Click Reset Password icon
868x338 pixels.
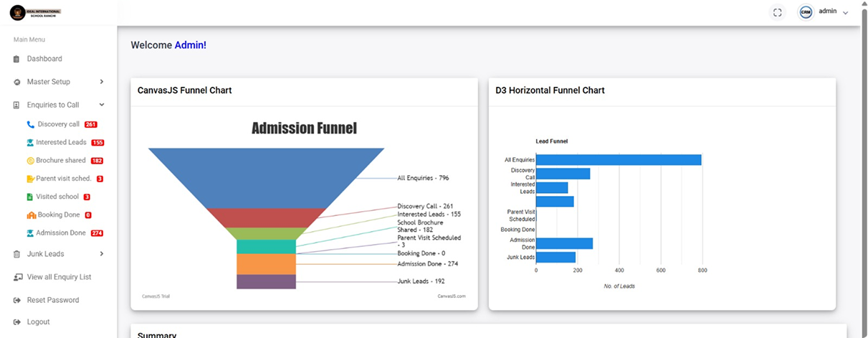[17, 300]
